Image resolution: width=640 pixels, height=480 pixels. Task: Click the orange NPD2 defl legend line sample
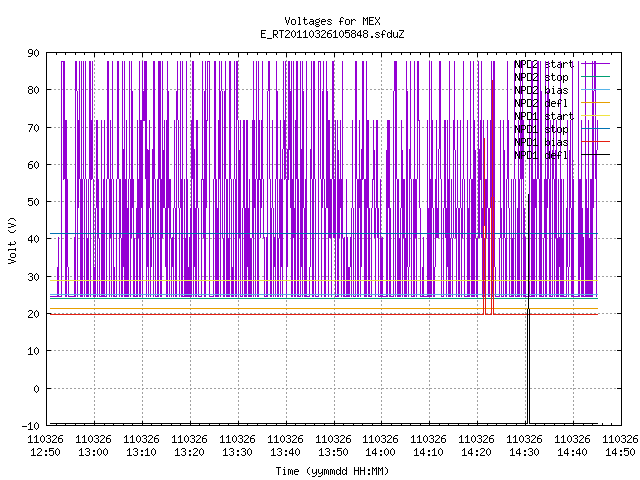(x=596, y=103)
